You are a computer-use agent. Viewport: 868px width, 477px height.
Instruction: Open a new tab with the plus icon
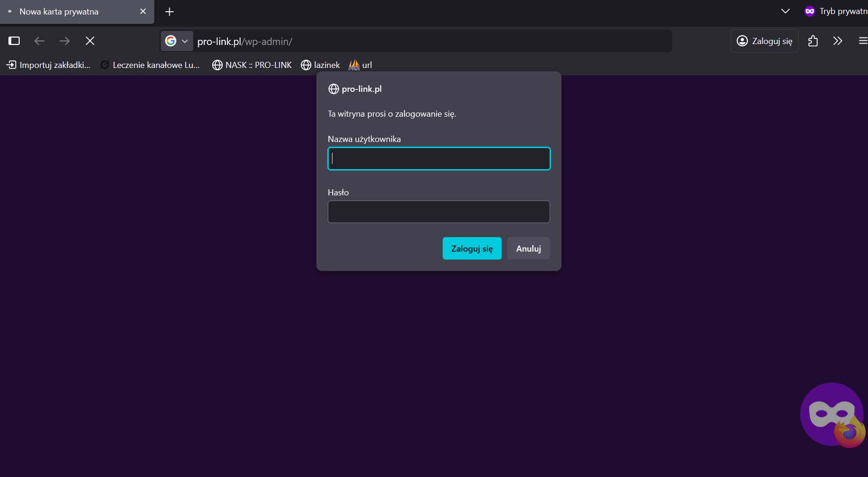pos(168,12)
